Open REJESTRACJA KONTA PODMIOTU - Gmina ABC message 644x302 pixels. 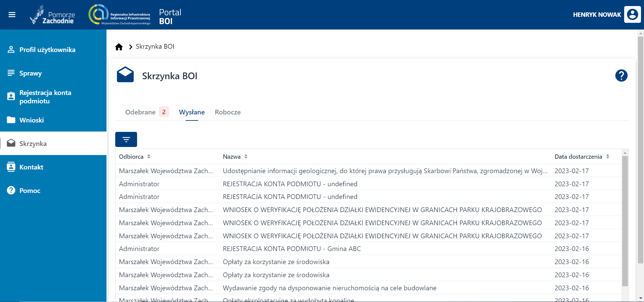point(292,249)
